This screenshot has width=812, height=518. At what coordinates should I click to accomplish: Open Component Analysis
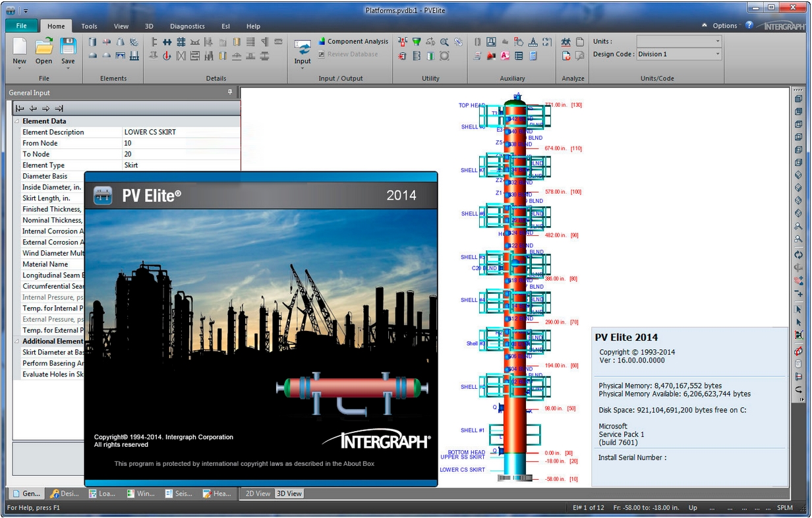click(353, 42)
